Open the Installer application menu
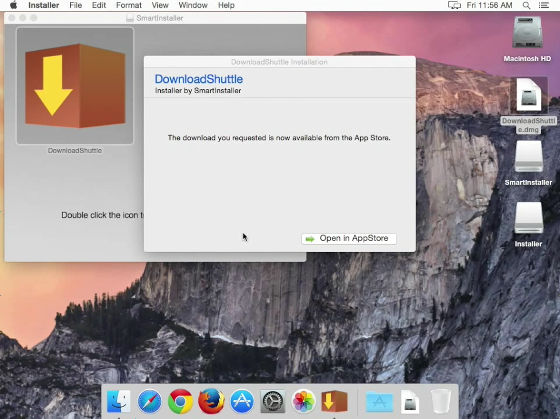This screenshot has height=419, width=560. click(x=44, y=5)
